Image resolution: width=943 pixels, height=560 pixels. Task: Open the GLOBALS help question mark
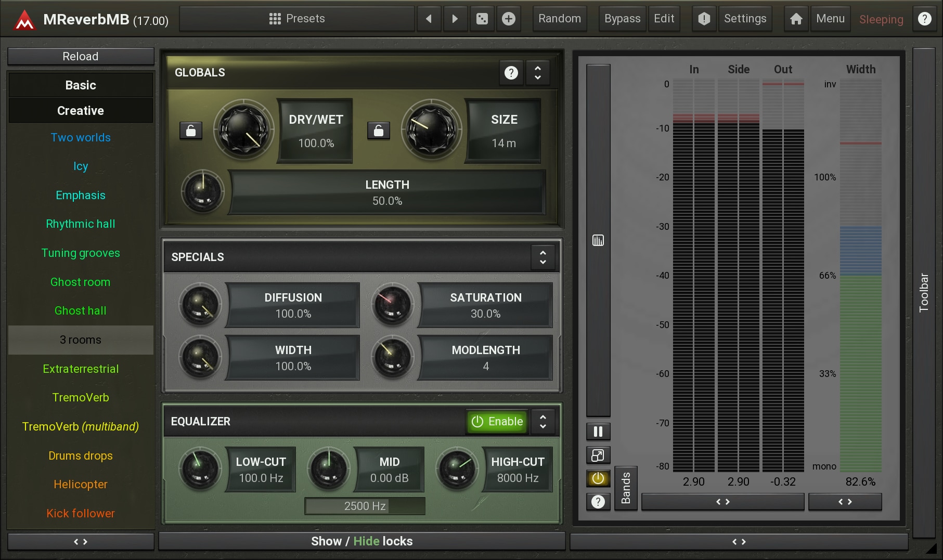coord(511,73)
